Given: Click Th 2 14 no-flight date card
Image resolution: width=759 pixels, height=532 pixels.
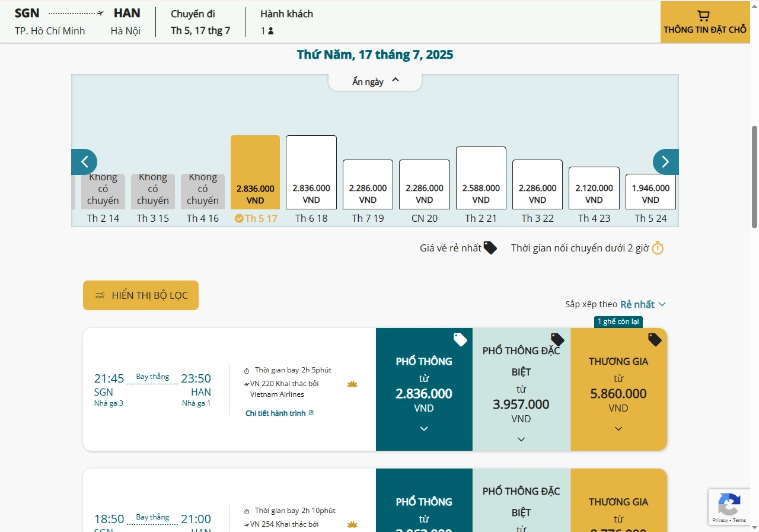Looking at the screenshot, I should [x=103, y=192].
